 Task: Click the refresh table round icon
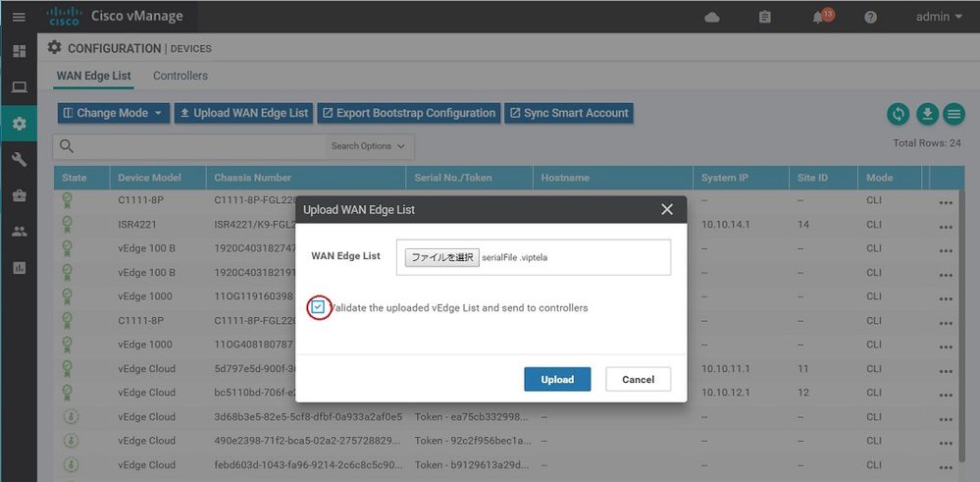[899, 114]
